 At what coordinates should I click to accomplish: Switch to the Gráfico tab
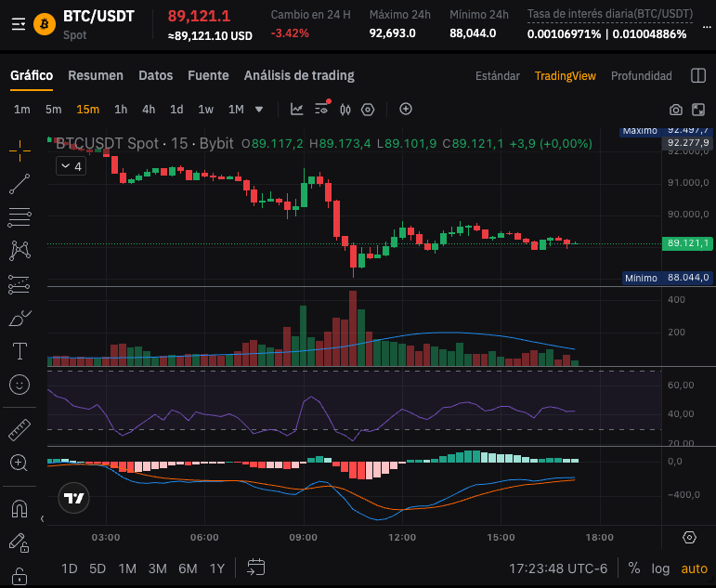pyautogui.click(x=32, y=75)
